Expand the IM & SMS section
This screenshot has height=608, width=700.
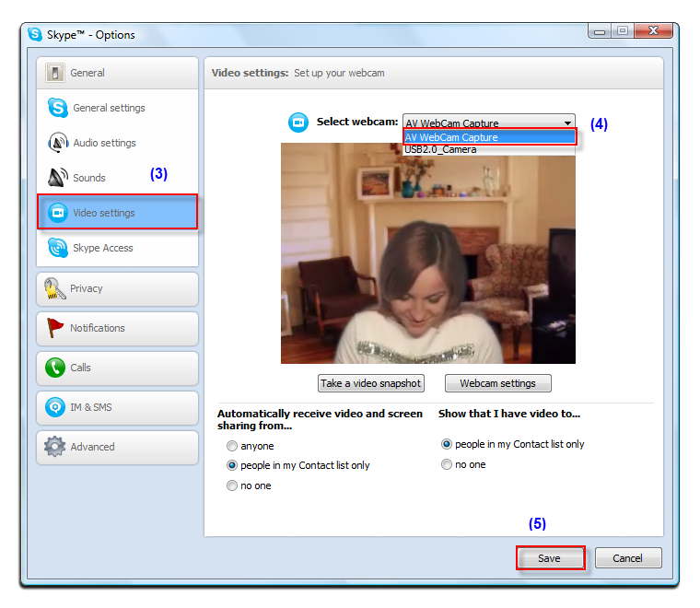117,407
